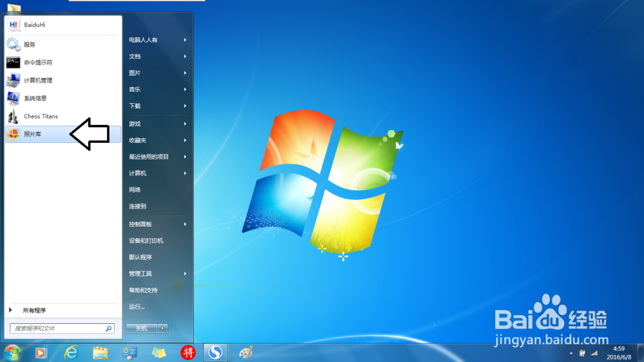Launch the 服务 (Services) gear icon
The width and height of the screenshot is (644, 362).
coord(13,44)
